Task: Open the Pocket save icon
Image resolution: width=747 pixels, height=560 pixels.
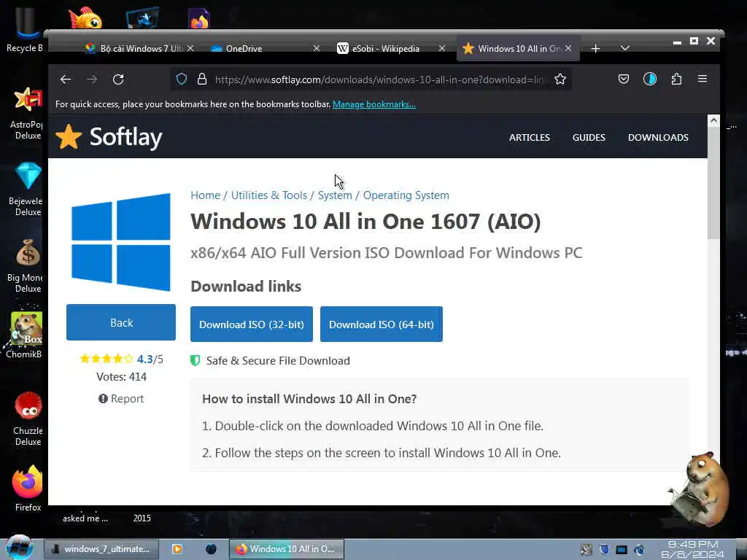Action: click(624, 79)
